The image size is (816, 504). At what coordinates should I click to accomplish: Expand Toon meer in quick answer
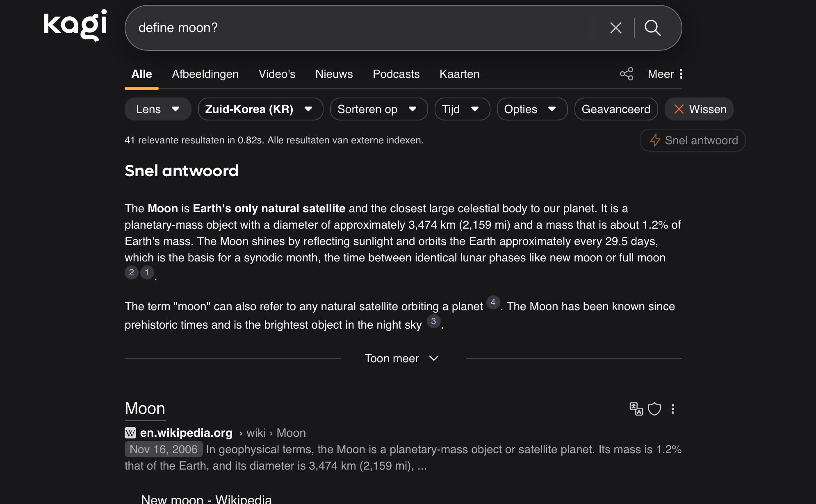click(402, 359)
